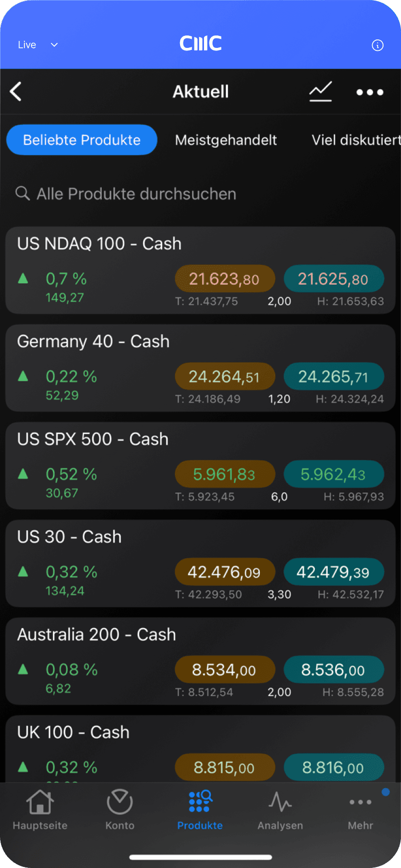Open the chart view icon
This screenshot has width=401, height=868.
click(x=320, y=92)
